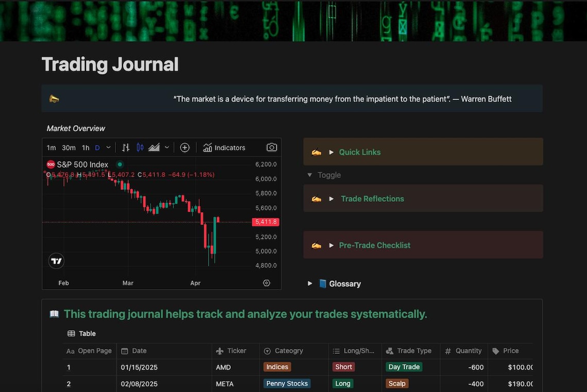Select the area chart style icon
This screenshot has width=587, height=392.
153,148
